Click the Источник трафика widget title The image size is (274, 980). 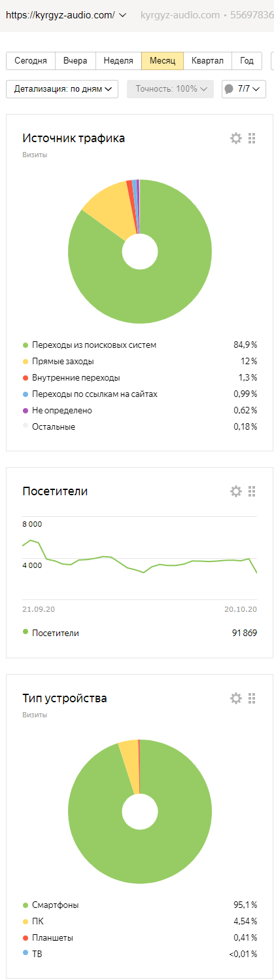tap(74, 138)
